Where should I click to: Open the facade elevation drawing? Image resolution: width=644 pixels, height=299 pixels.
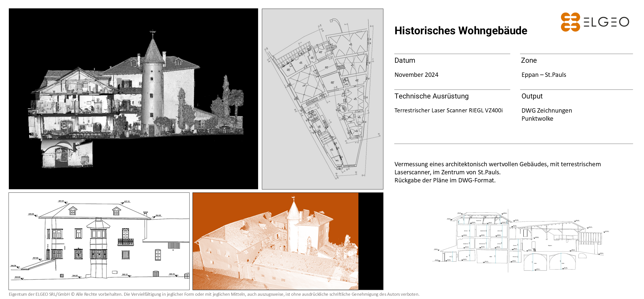click(99, 241)
